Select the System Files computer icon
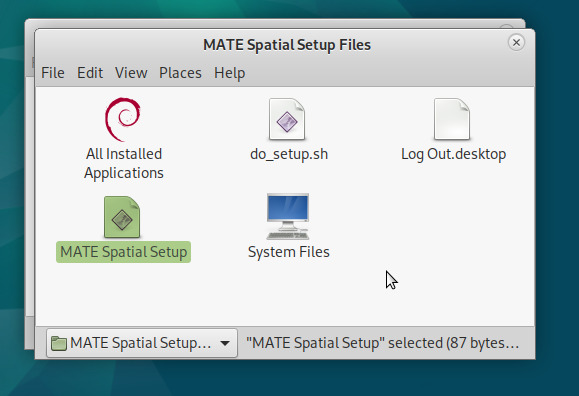The width and height of the screenshot is (579, 396). (x=288, y=216)
